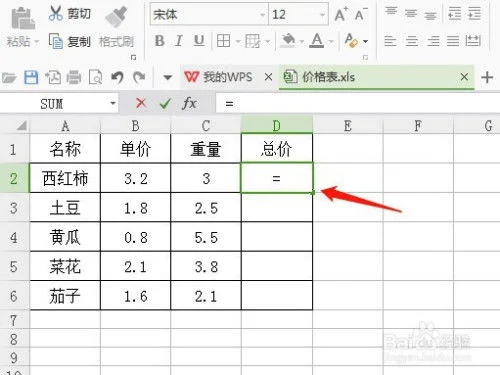The image size is (500, 375).
Task: Click cell containing 茄子
Action: pyautogui.click(x=65, y=296)
